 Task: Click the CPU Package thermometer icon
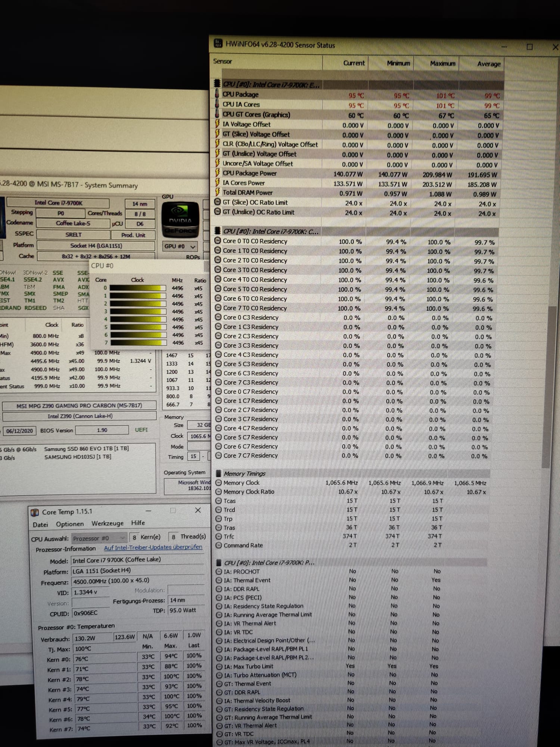(x=217, y=94)
